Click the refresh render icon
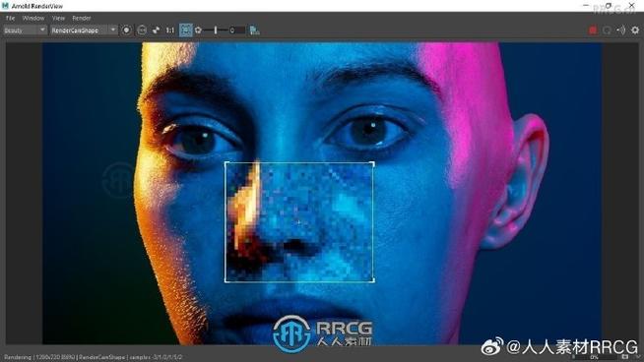Screen dimensions: 644x362 tap(607, 30)
